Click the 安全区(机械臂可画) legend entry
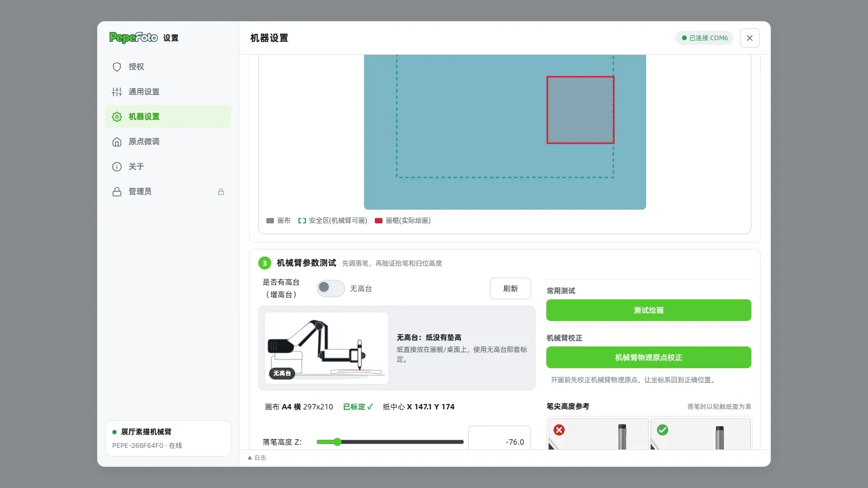The width and height of the screenshot is (868, 488). point(333,221)
